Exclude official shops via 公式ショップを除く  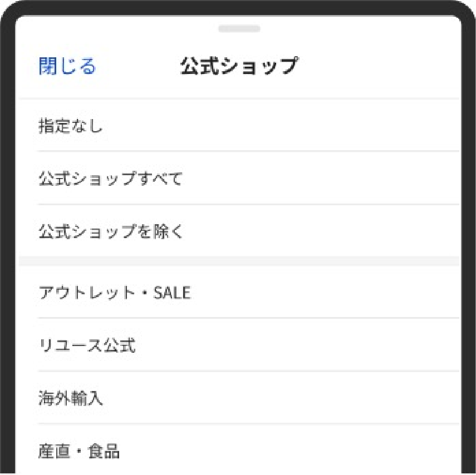click(239, 231)
